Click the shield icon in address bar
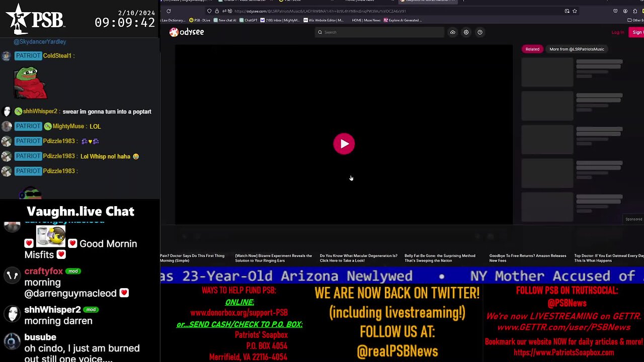The image size is (644, 362). (209, 11)
